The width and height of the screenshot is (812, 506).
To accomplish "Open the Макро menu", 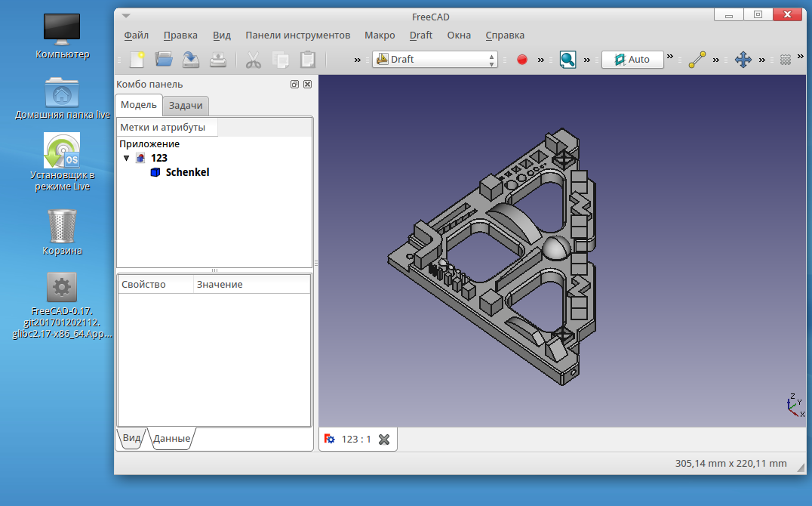I will click(x=380, y=35).
